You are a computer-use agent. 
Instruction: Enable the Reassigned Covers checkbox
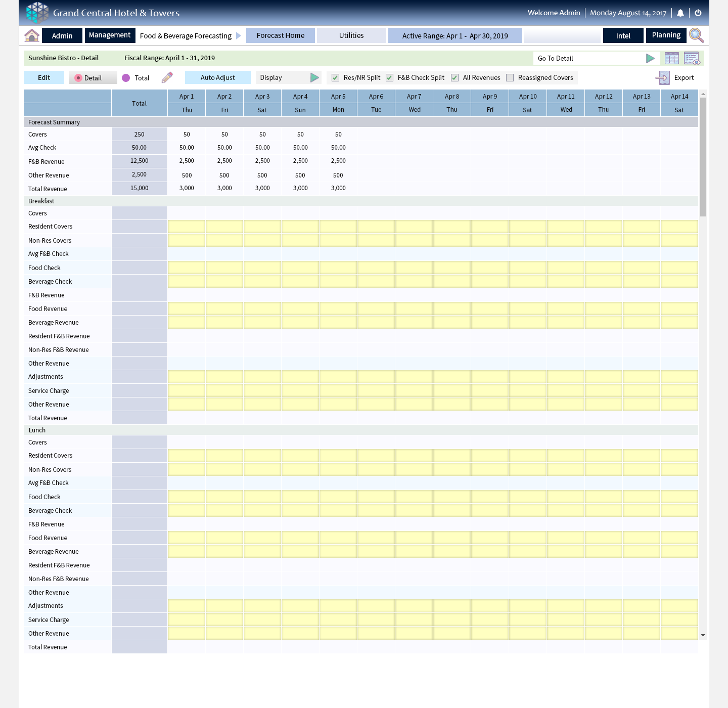[x=510, y=78]
